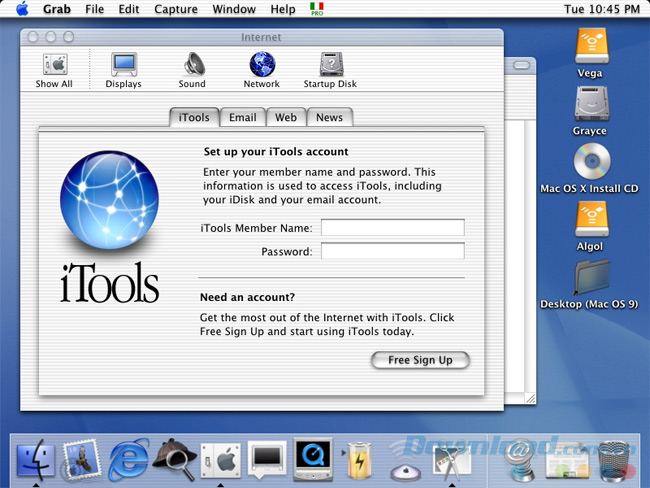Click the Show All preferences icon
The width and height of the screenshot is (650, 488).
(x=54, y=66)
